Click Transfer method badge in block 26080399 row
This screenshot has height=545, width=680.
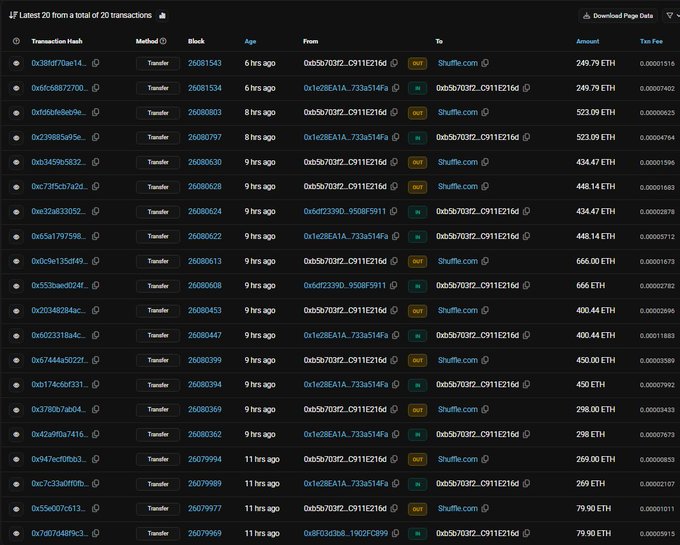[158, 360]
